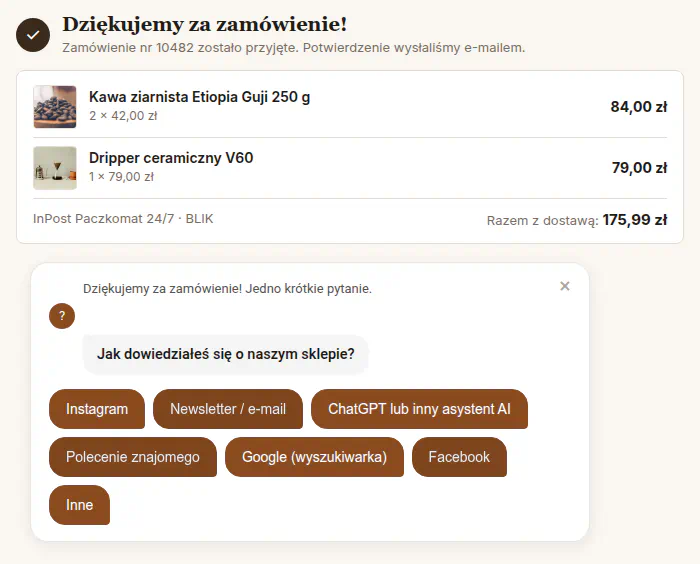Select the Newsletter / e-mail option
This screenshot has height=564, width=700.
228,409
